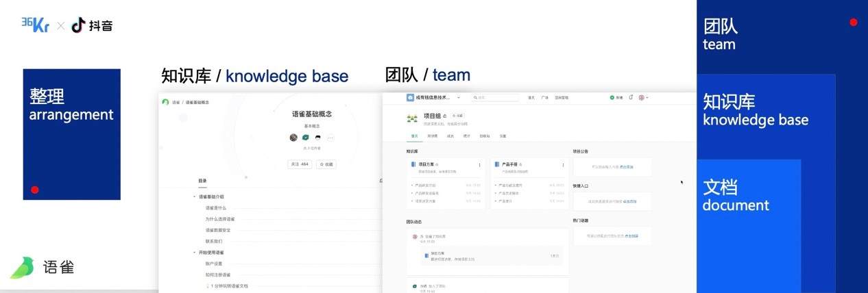Open the 联系我们 document
The height and width of the screenshot is (293, 868).
[x=215, y=241]
